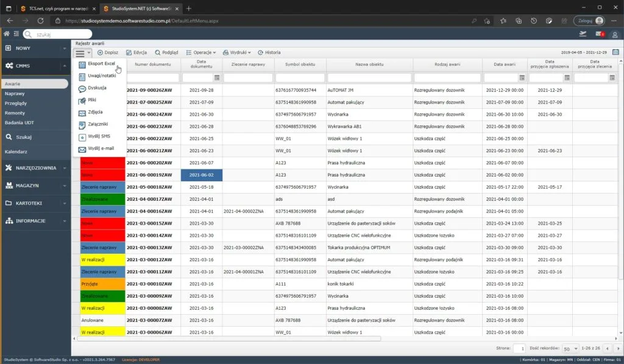Refresh the browser page

pyautogui.click(x=41, y=21)
